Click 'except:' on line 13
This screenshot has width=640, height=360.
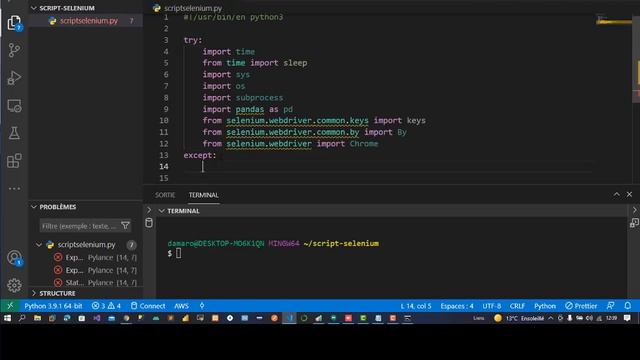200,155
